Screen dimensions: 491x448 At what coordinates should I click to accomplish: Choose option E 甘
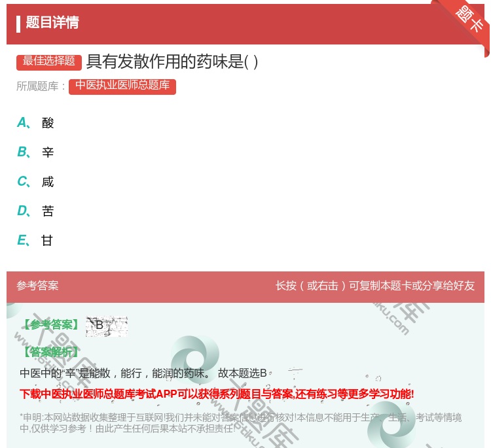pyautogui.click(x=47, y=241)
